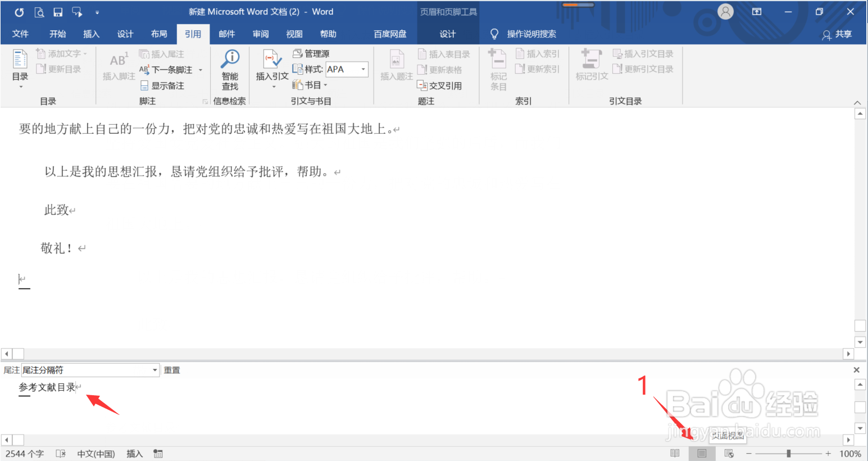
Task: Close the endnote pane
Action: coord(856,370)
